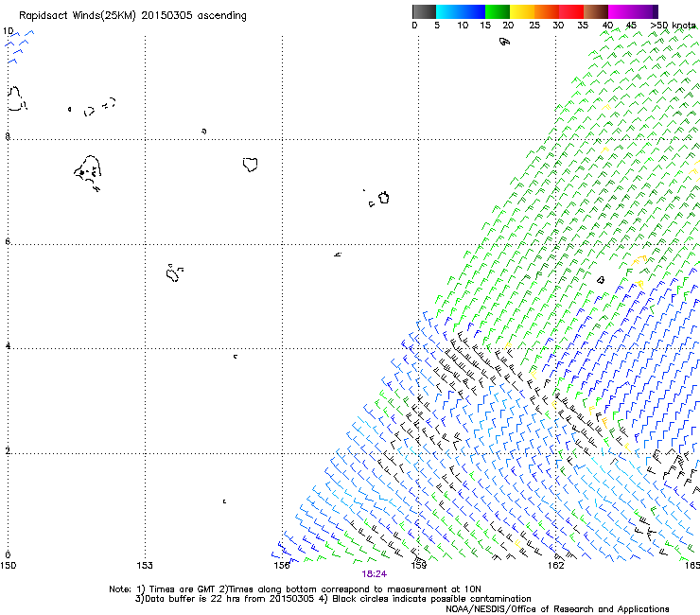700x615 pixels.
Task: Click the '8' latitude axis label
Action: click(x=8, y=136)
